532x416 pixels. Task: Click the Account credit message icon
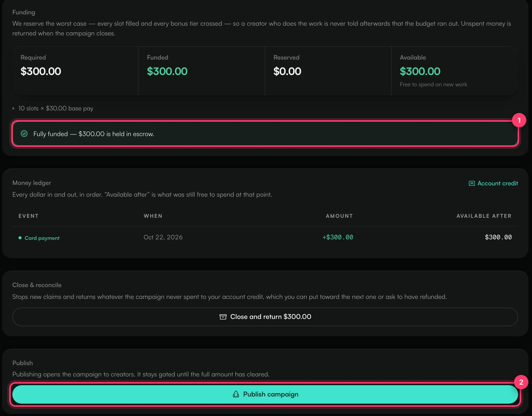(472, 183)
